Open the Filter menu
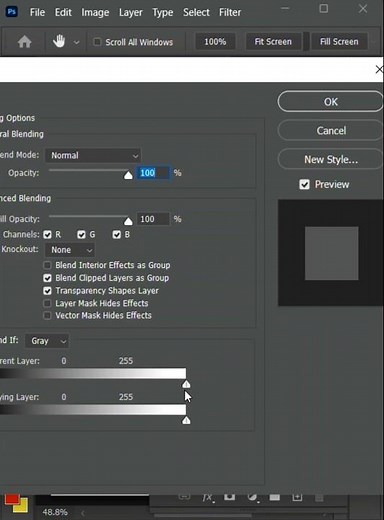This screenshot has height=520, width=384. [x=230, y=12]
